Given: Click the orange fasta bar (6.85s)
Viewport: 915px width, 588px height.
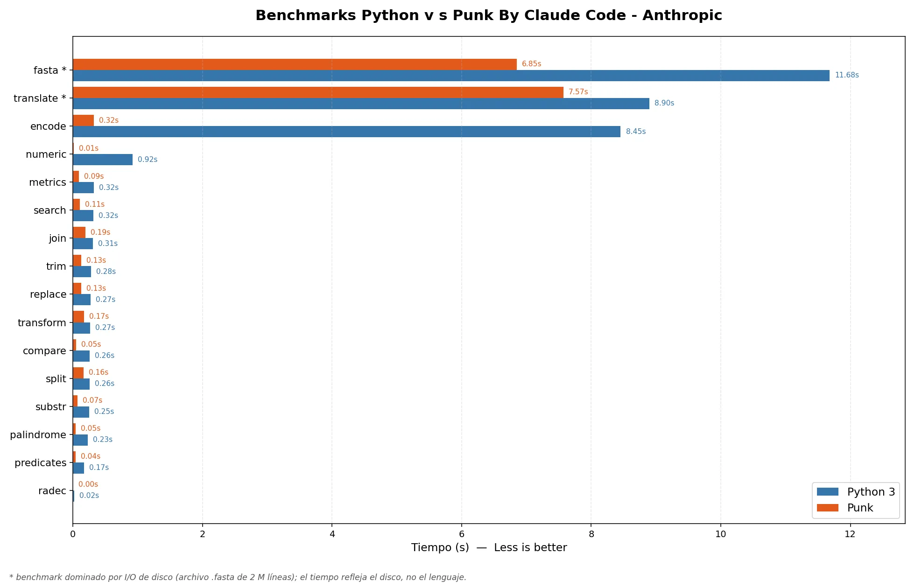Looking at the screenshot, I should click(x=295, y=64).
